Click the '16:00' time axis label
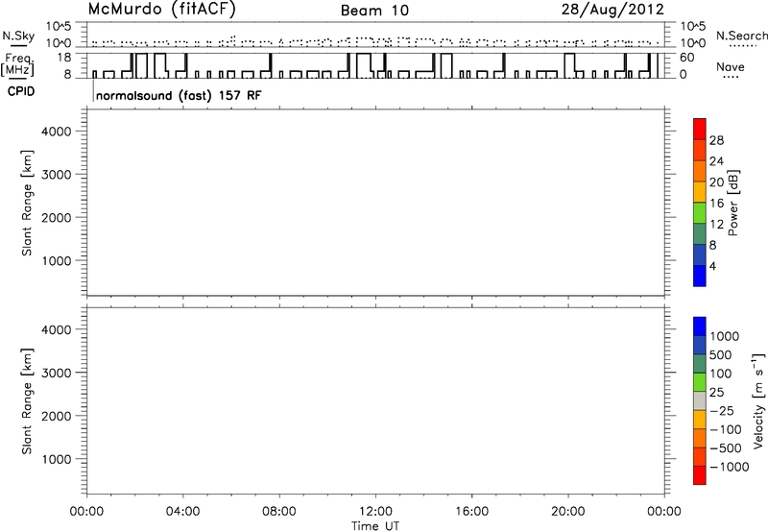Image resolution: width=768 pixels, height=532 pixels. click(x=471, y=512)
